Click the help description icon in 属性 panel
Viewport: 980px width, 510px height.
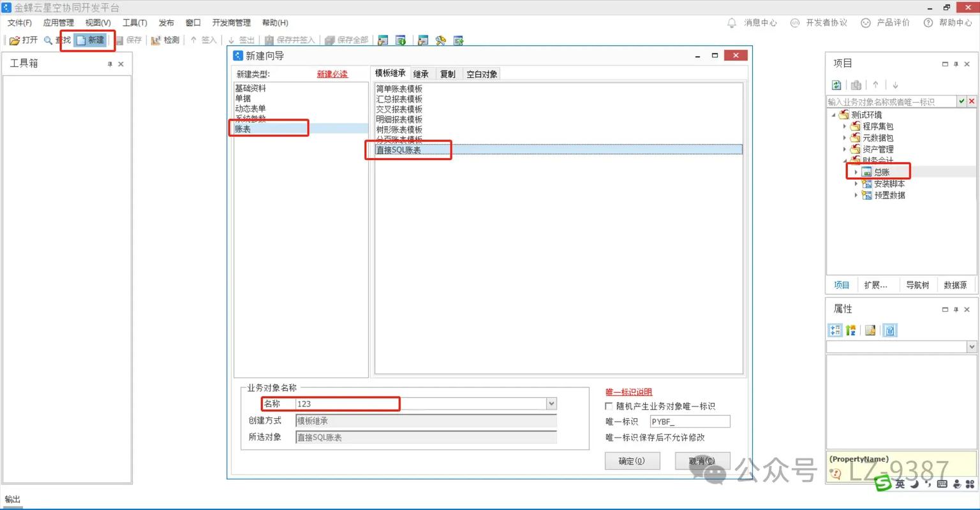[890, 330]
